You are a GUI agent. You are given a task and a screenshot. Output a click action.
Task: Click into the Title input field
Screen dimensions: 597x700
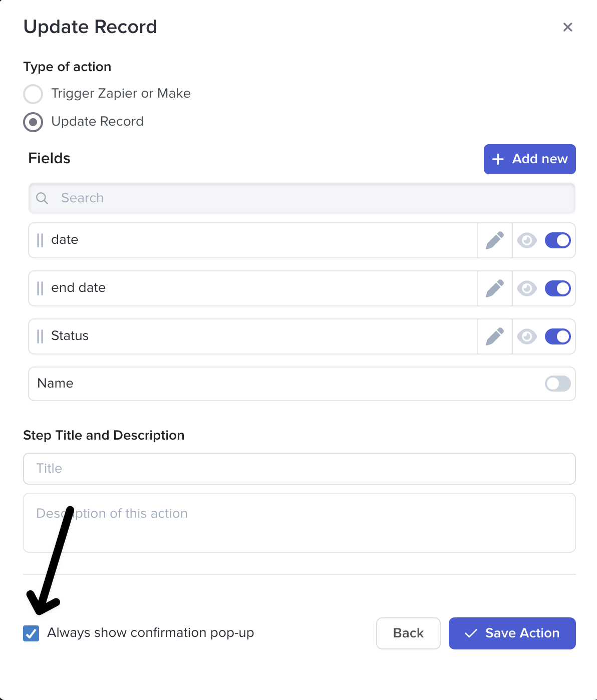pyautogui.click(x=299, y=469)
